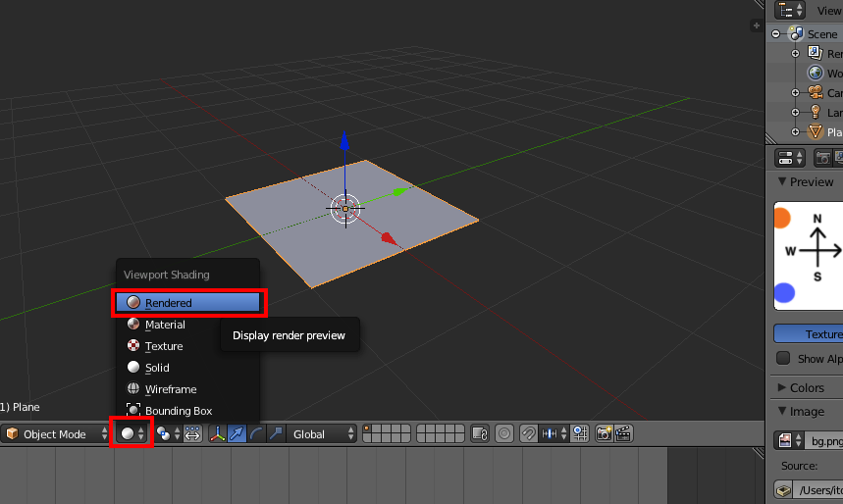Click the Lamp bulb icon

point(816,112)
